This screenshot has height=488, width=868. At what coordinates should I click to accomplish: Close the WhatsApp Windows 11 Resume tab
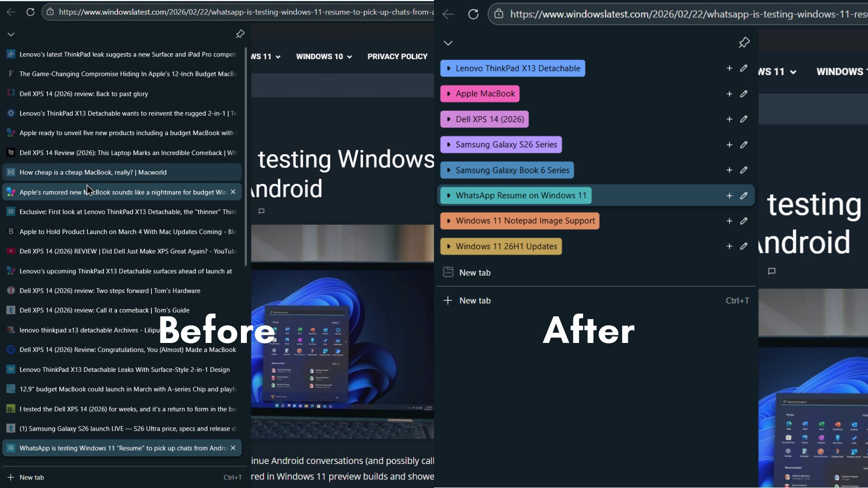tap(233, 448)
